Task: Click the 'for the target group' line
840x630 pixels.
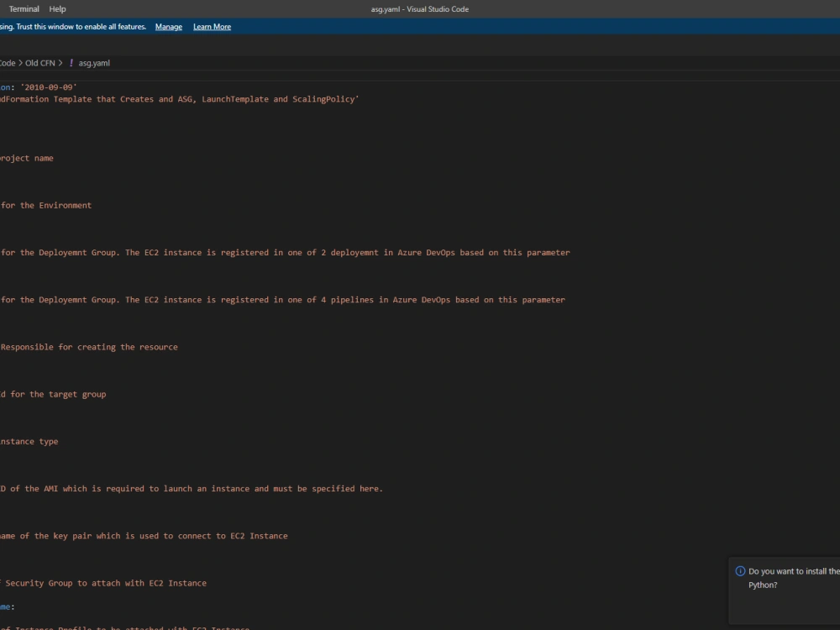Action: [x=53, y=394]
